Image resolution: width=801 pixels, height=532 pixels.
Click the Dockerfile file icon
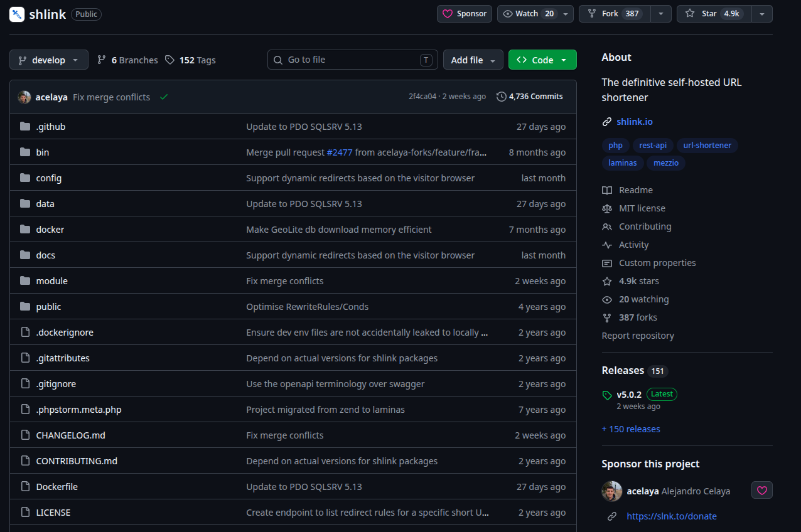click(x=25, y=487)
